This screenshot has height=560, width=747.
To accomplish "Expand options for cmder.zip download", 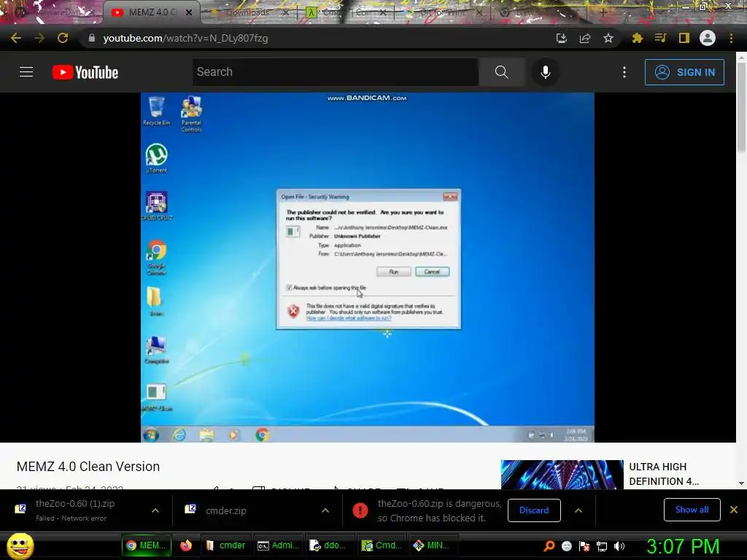I will (x=325, y=510).
